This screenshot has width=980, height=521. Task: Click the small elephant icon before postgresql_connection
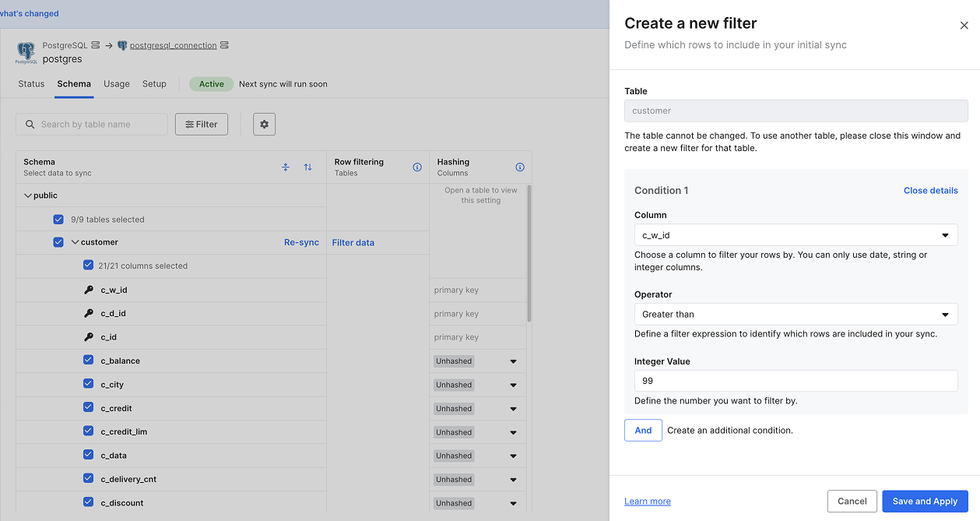(x=122, y=45)
